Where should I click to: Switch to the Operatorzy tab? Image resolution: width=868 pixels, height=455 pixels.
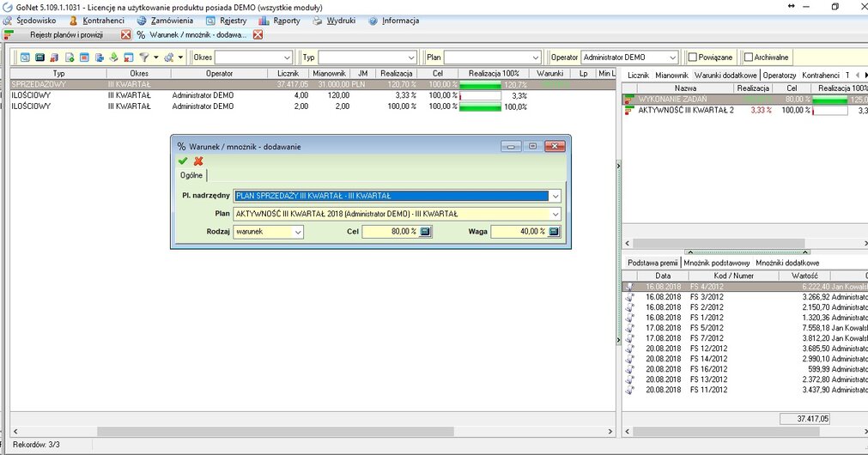780,76
